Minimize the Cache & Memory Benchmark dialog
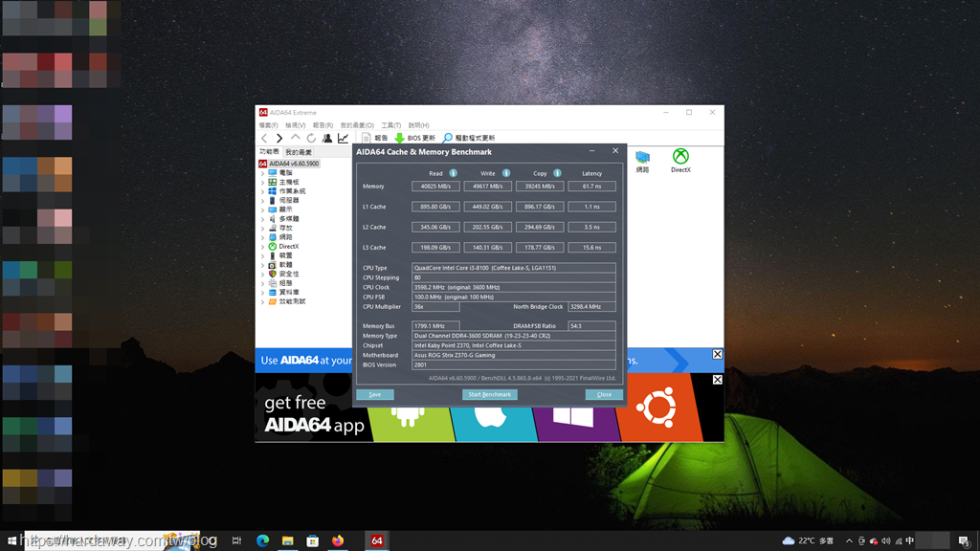 [x=591, y=150]
